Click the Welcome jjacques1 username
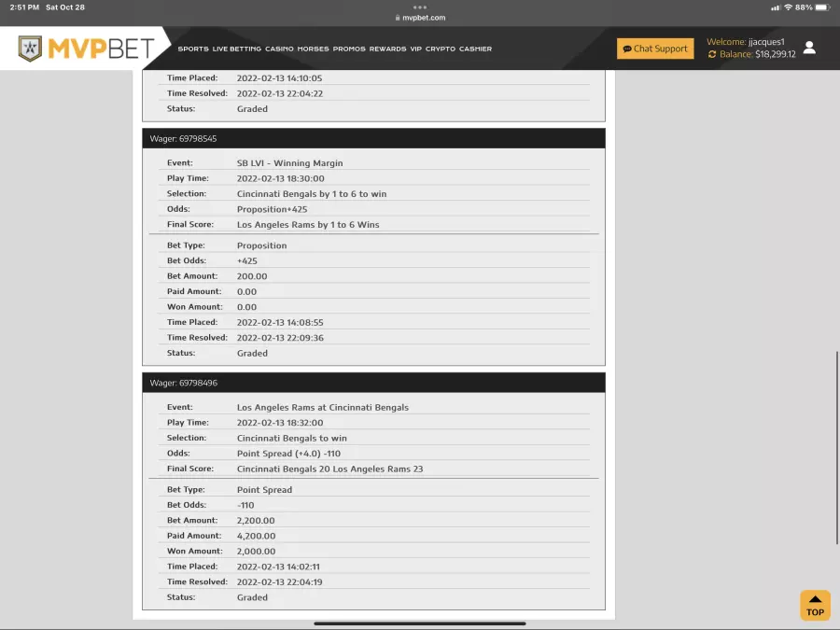 (x=766, y=42)
